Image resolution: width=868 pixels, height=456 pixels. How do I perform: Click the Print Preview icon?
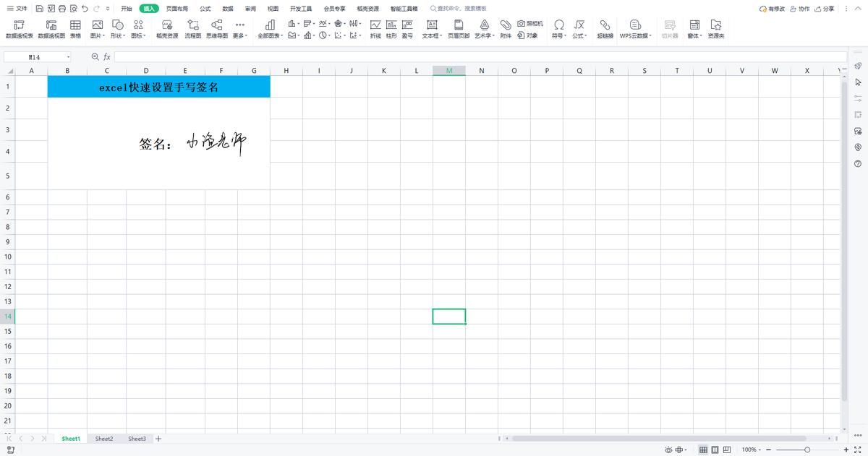click(x=74, y=9)
